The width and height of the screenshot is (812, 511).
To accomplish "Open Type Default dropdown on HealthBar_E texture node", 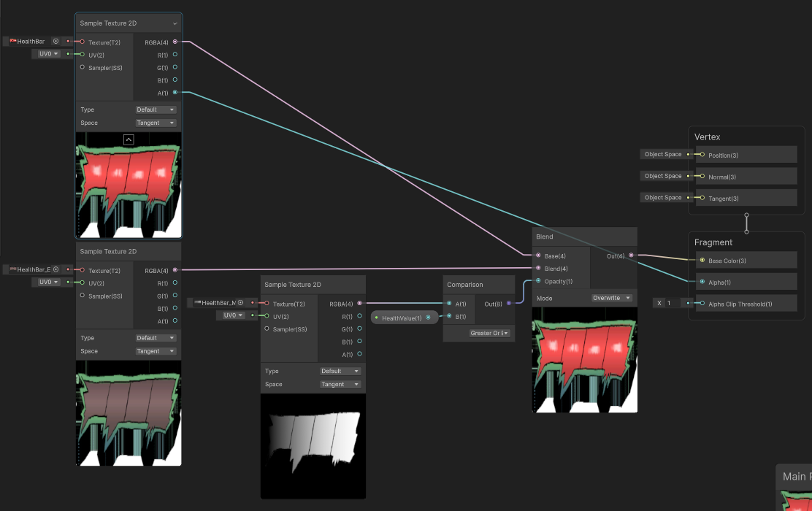I will [x=156, y=338].
